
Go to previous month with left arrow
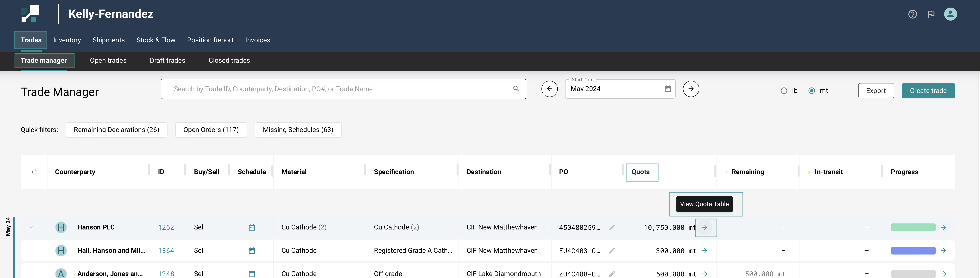[549, 89]
